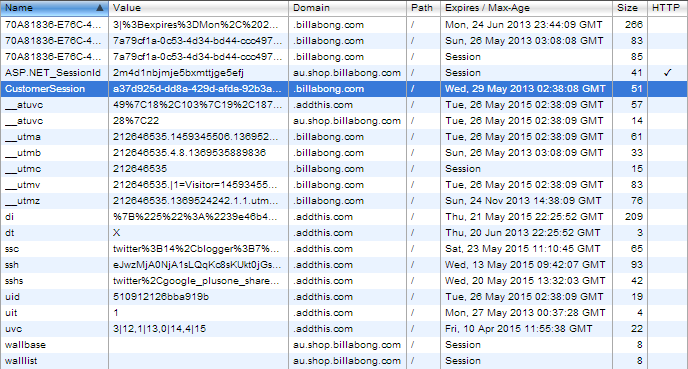
Task: Select the ssc cookie row
Action: click(344, 249)
